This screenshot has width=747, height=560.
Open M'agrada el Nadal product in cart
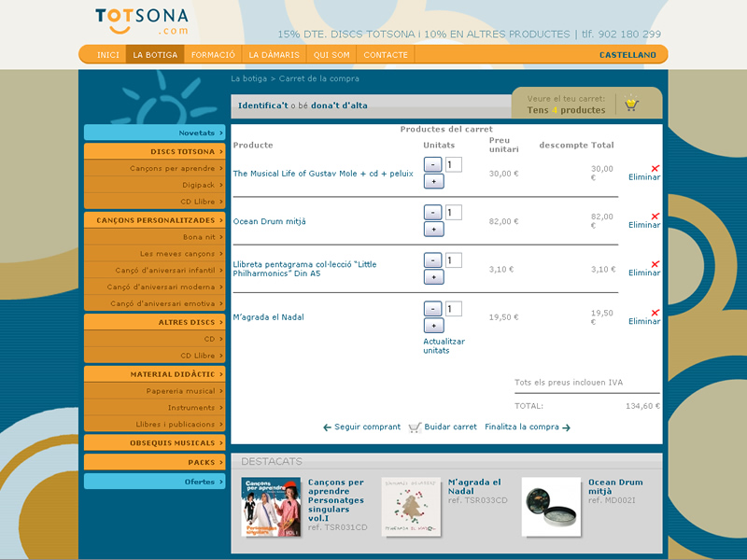pyautogui.click(x=268, y=317)
